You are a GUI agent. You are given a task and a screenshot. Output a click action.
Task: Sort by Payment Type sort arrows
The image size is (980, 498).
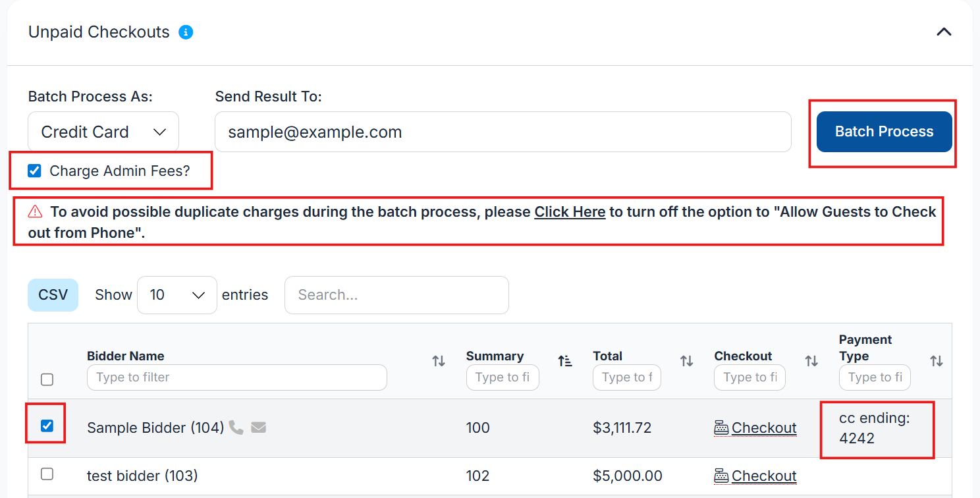936,361
